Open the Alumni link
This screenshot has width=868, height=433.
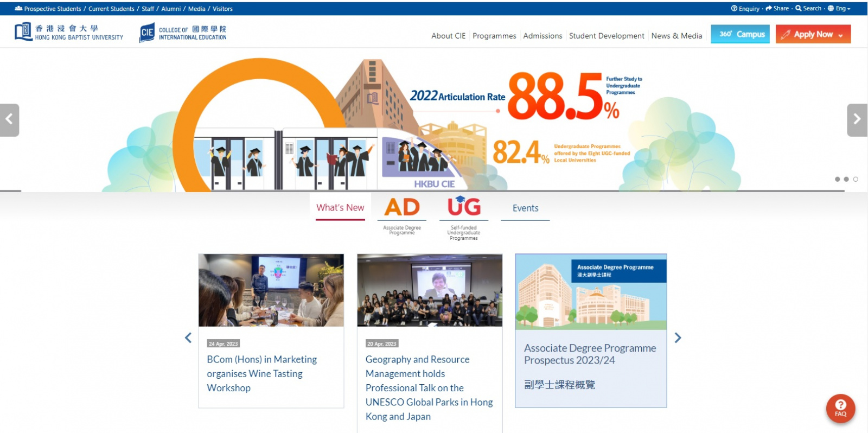point(171,9)
